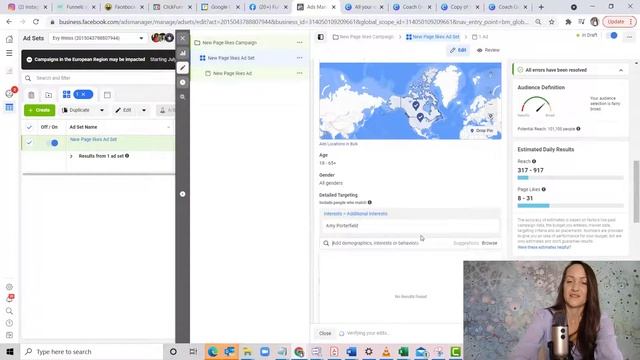Open Task View on taskbar
640x360 pixels.
coord(193,351)
